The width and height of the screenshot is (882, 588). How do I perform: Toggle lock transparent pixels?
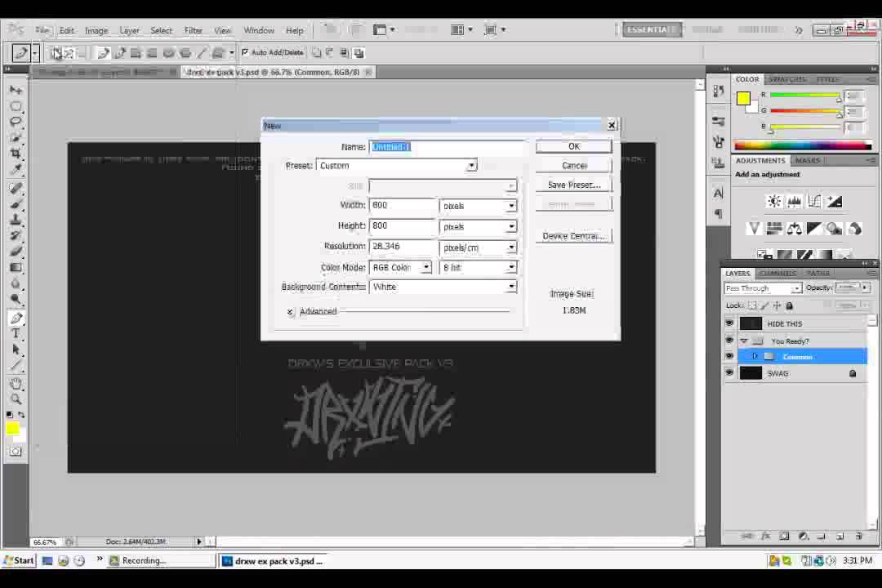point(752,305)
